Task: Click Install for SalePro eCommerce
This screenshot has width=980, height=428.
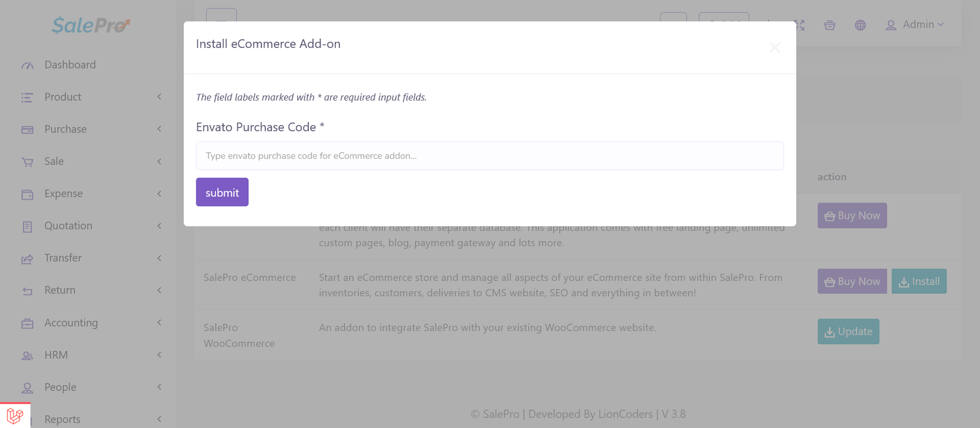Action: (919, 281)
